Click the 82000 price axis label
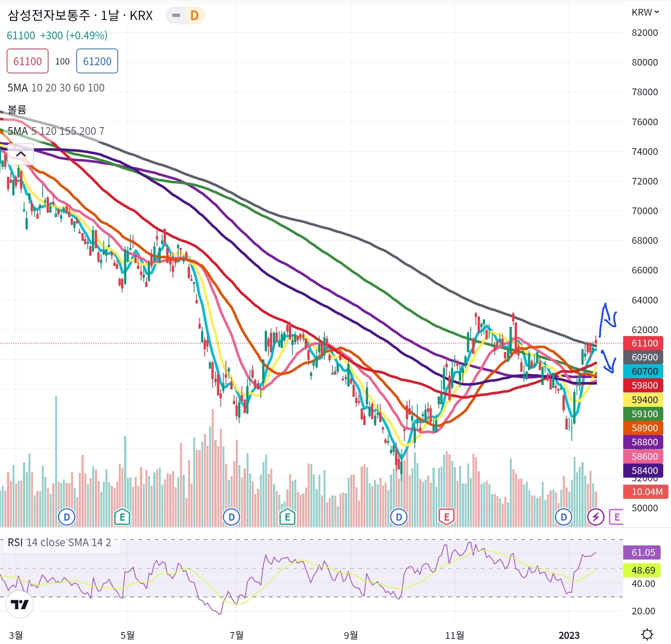671x644 pixels. point(645,33)
